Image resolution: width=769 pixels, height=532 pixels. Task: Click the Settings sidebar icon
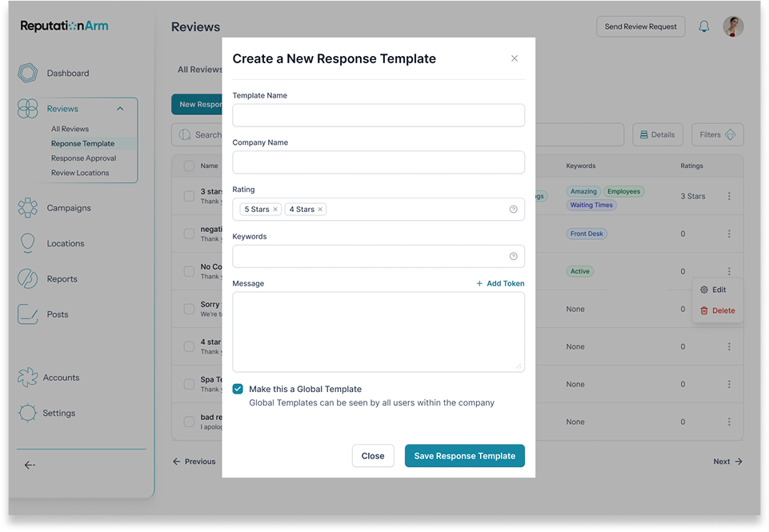(x=28, y=413)
